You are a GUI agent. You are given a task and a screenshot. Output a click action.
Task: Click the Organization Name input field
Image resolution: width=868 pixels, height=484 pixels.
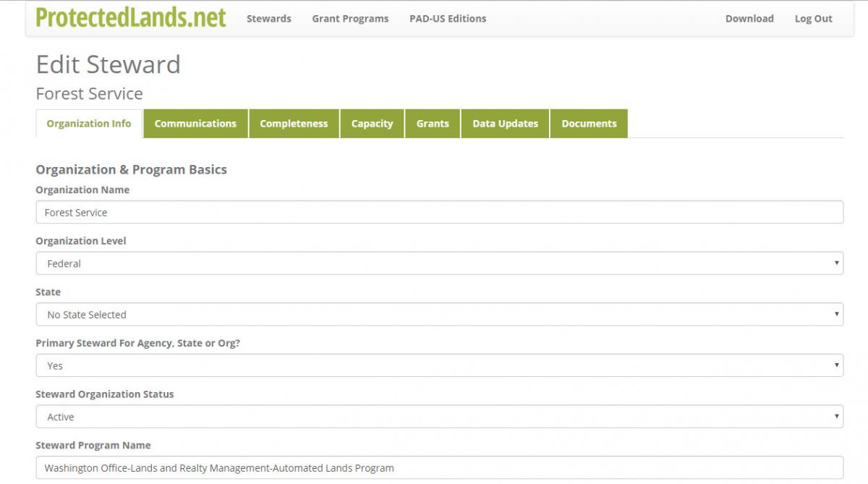(440, 212)
